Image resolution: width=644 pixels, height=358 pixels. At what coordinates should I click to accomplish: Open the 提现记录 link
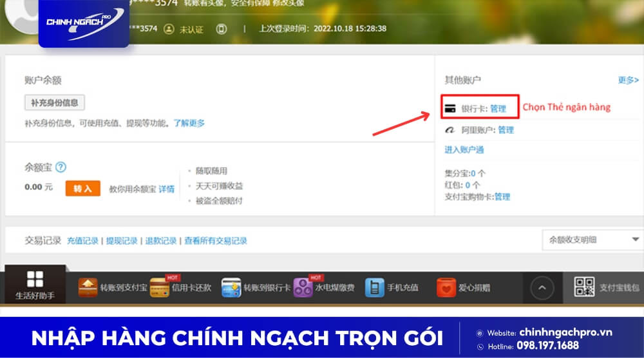click(122, 241)
